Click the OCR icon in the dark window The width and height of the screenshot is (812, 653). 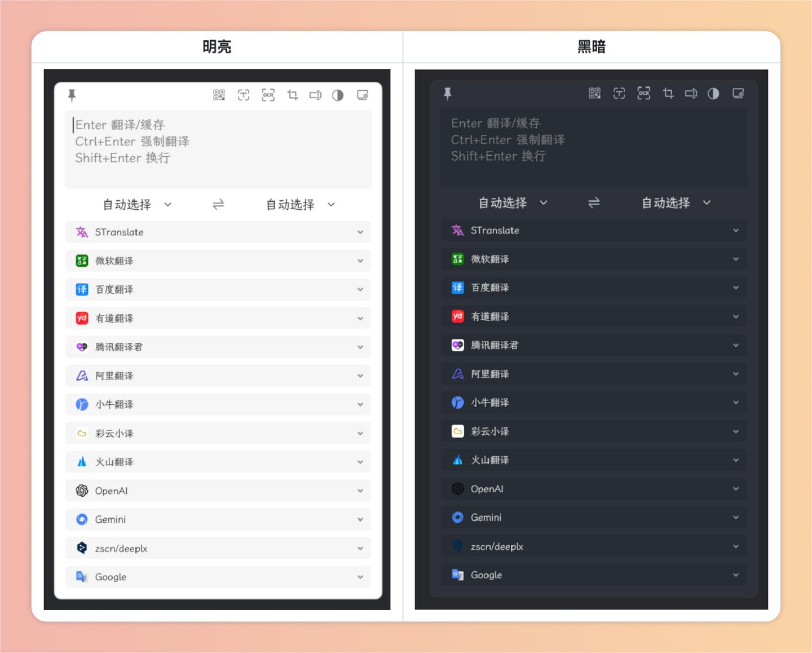pyautogui.click(x=644, y=94)
